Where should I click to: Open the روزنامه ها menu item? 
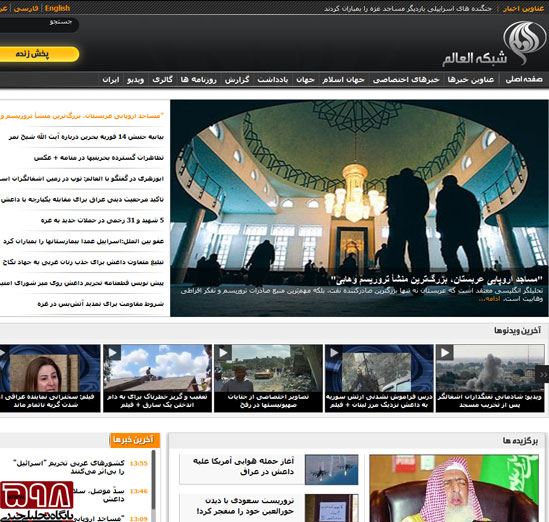[x=199, y=80]
